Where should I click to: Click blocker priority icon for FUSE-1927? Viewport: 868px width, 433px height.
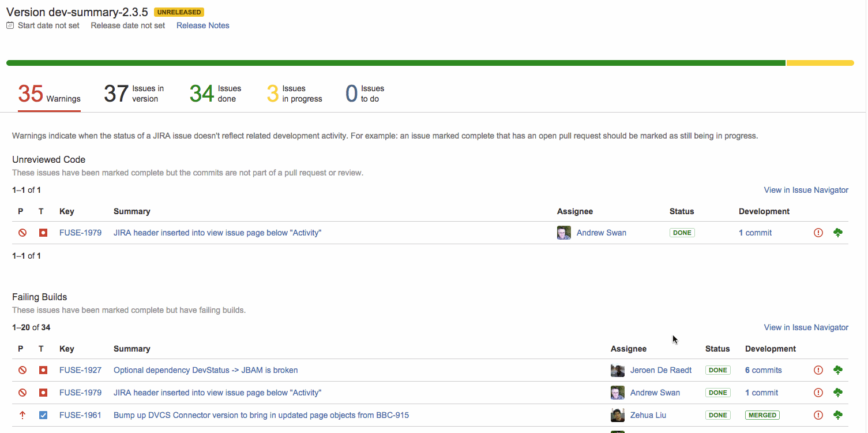click(22, 370)
